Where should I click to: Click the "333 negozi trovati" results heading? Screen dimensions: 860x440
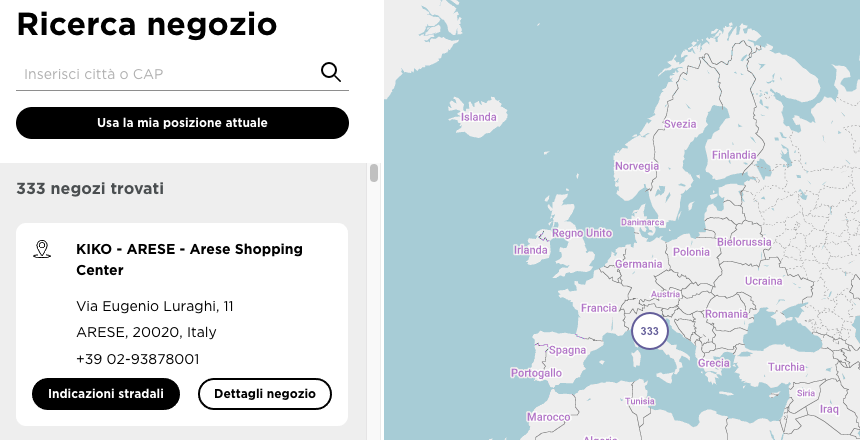tap(90, 188)
